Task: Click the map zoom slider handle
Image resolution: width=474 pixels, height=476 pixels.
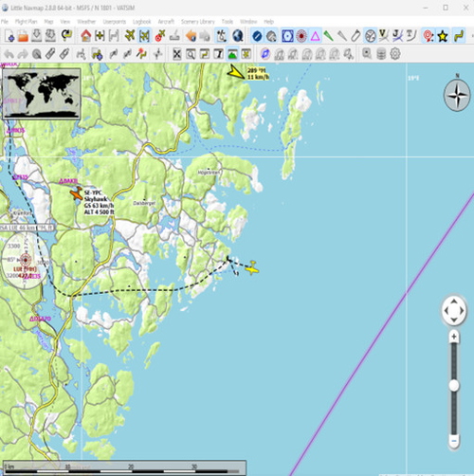Action: 454,385
